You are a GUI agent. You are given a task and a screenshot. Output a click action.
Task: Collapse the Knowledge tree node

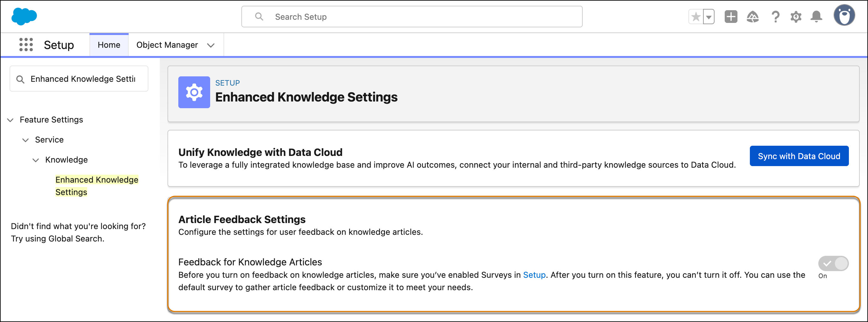pyautogui.click(x=36, y=160)
